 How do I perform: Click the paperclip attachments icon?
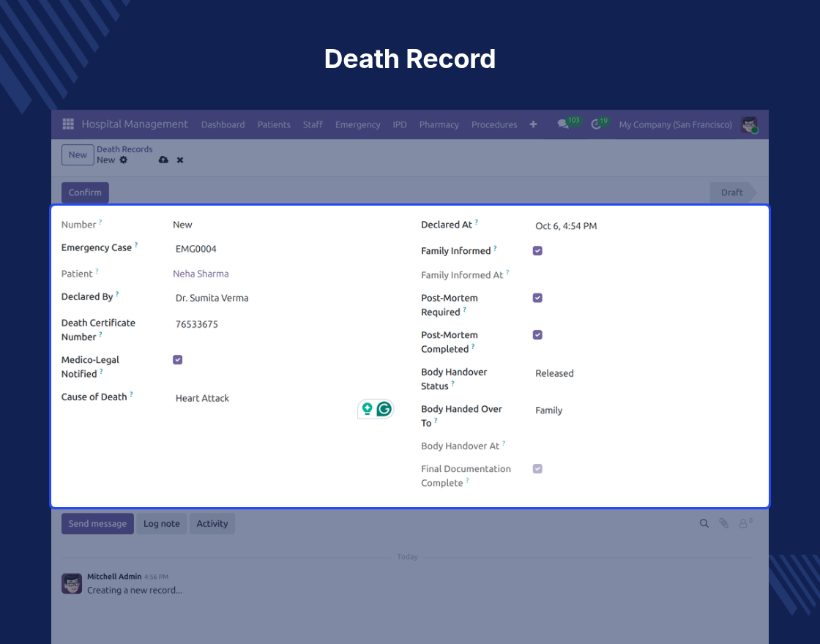click(724, 523)
